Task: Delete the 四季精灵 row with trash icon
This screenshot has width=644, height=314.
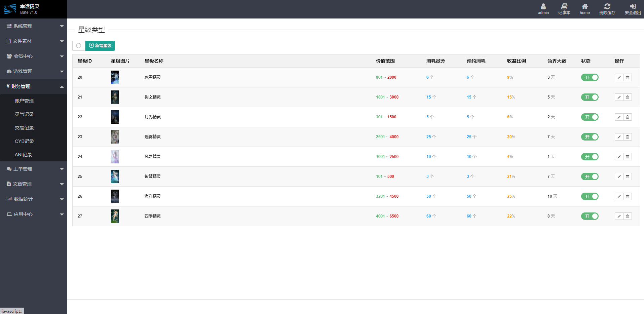Action: [x=628, y=216]
